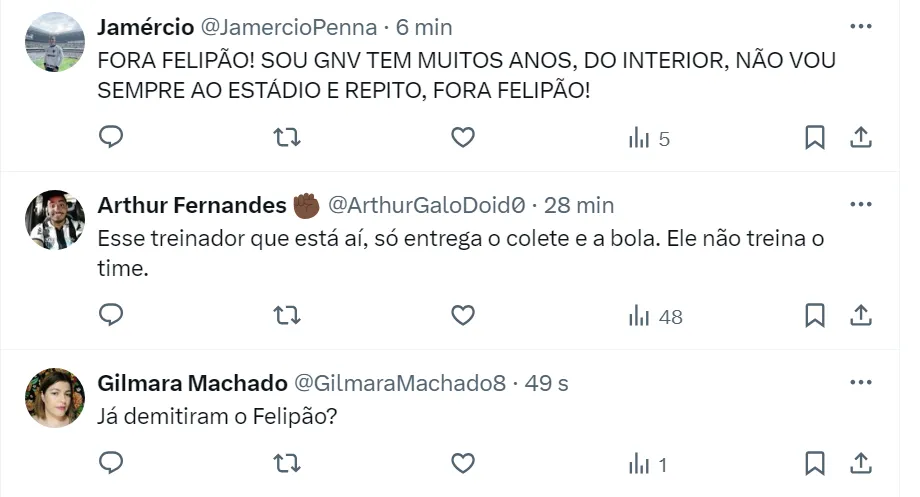The width and height of the screenshot is (920, 497).
Task: Open Arthur Fernandes' 28 min timestamp
Action: point(579,205)
